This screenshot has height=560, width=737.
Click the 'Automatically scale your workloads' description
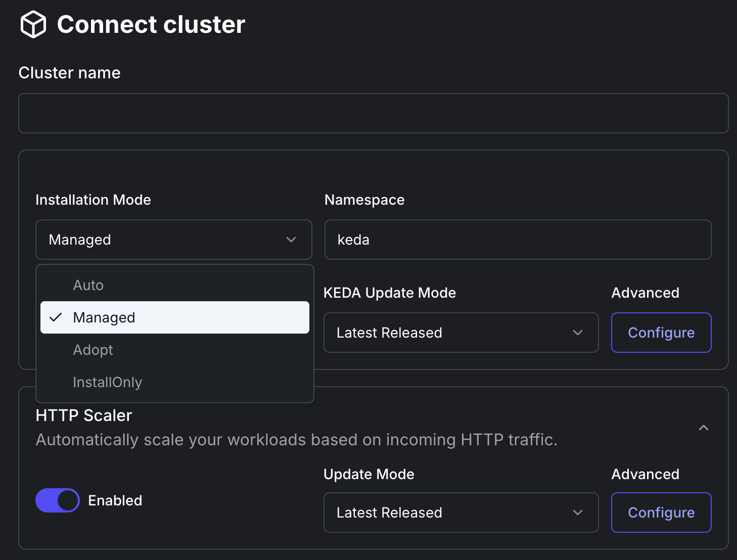297,440
